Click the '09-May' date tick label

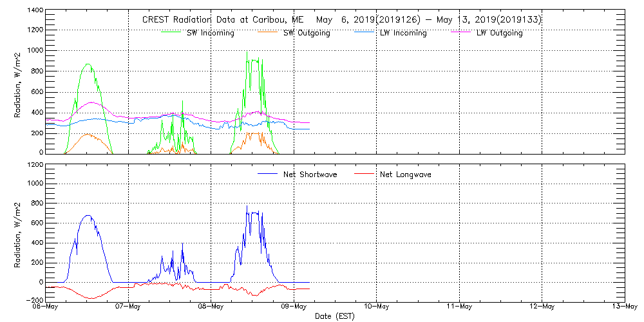[294, 307]
